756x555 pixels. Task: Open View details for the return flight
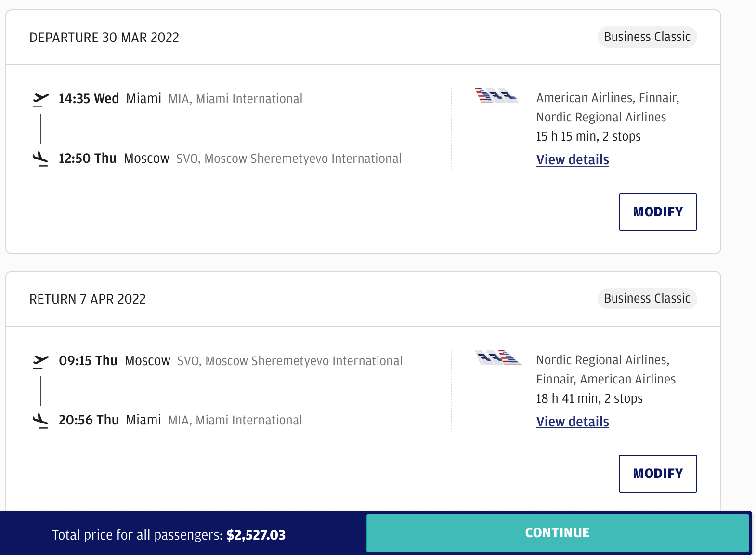[x=573, y=422]
